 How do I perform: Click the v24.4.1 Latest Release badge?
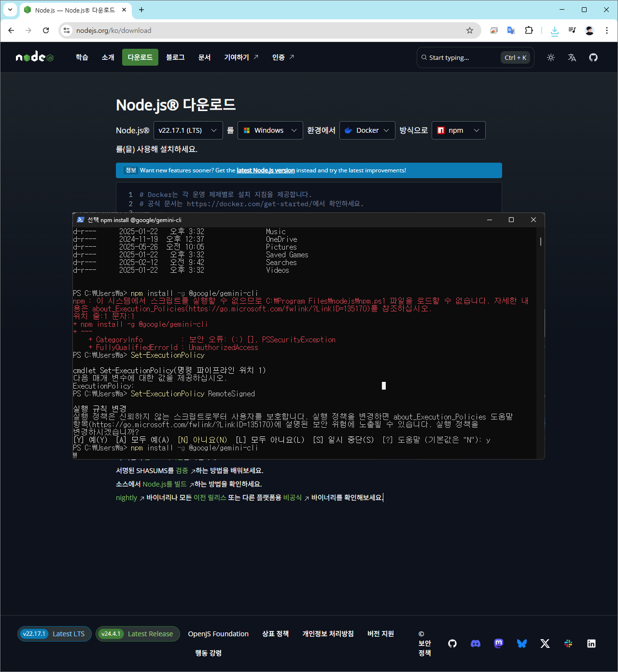[x=138, y=634]
